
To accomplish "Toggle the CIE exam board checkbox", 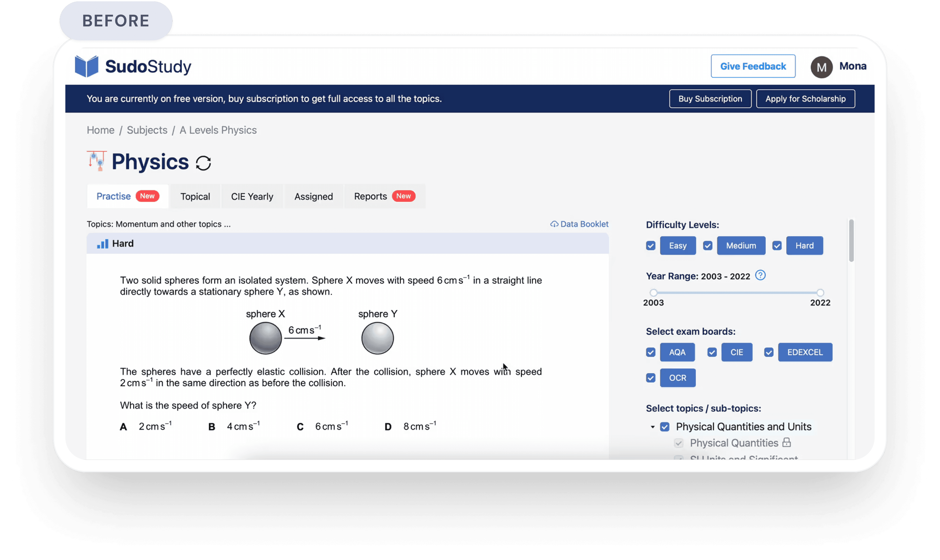I will click(712, 352).
